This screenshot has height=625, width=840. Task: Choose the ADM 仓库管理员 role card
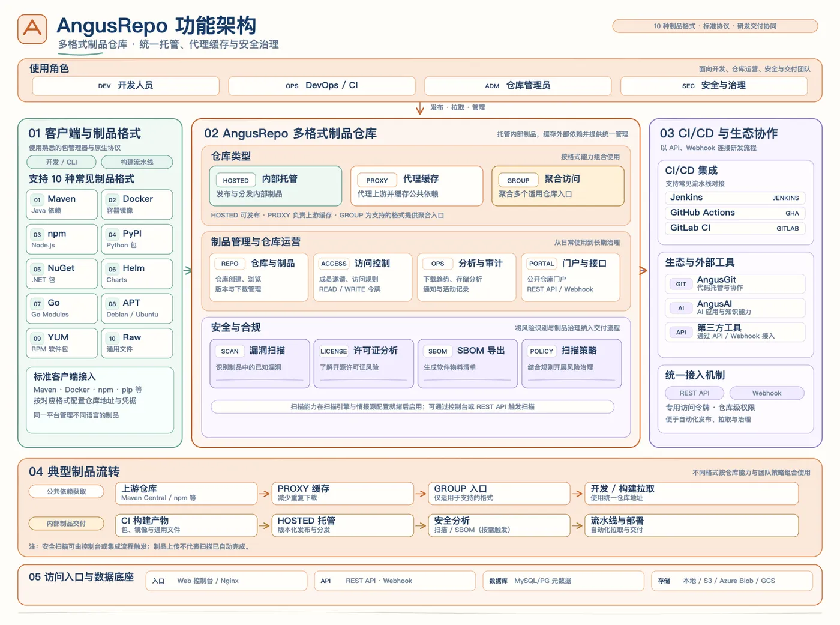point(518,86)
